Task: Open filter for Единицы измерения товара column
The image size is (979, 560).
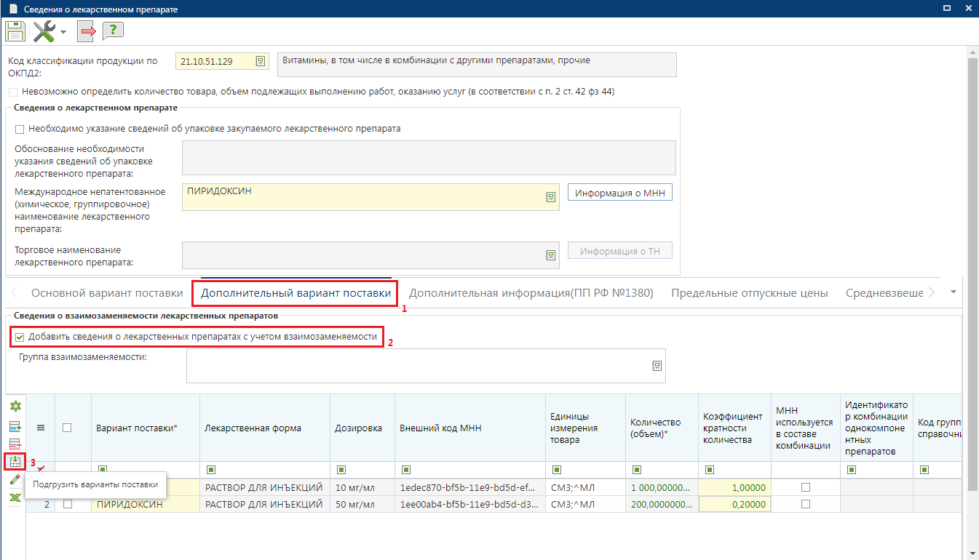Action: pos(557,470)
